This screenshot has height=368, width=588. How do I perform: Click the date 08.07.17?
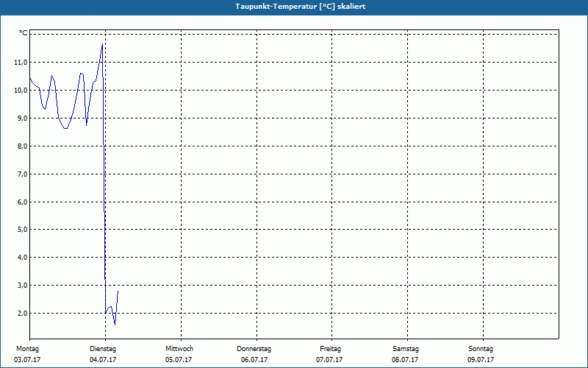click(405, 360)
